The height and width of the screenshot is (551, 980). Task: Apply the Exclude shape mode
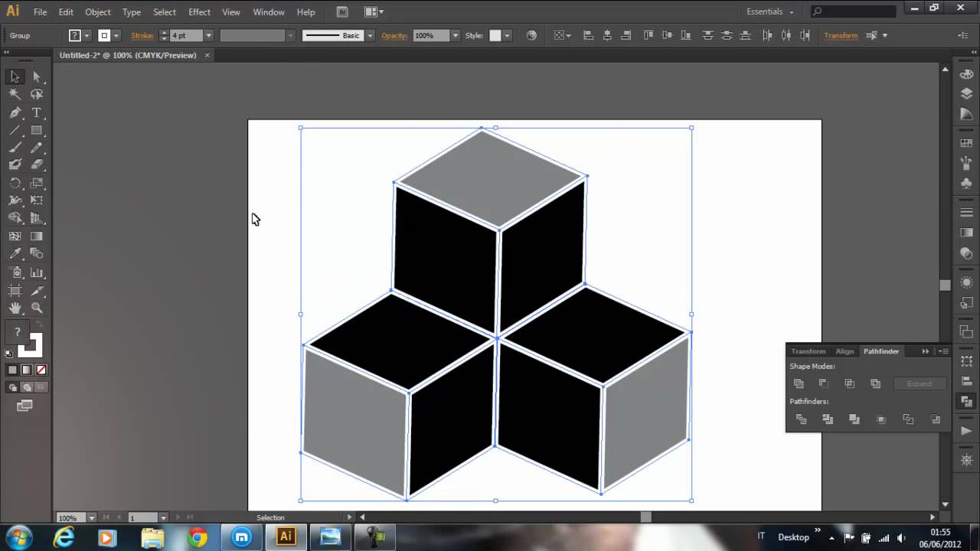coord(875,383)
